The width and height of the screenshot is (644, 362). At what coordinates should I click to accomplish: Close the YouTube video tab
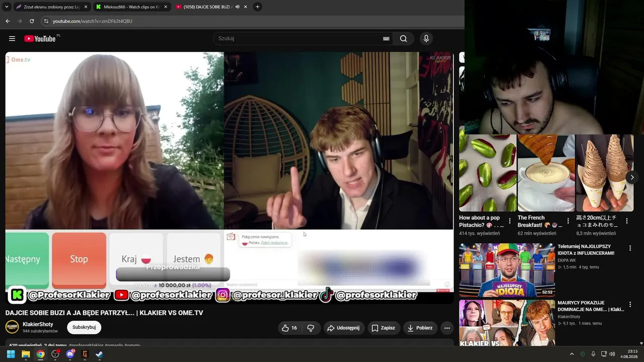[x=246, y=7]
